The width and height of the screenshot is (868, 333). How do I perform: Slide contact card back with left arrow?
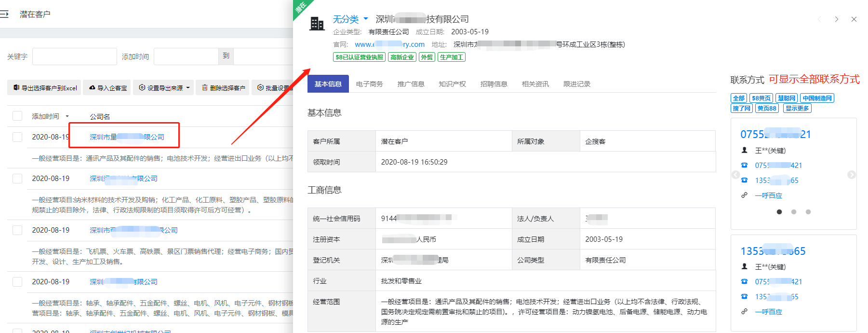click(x=735, y=175)
